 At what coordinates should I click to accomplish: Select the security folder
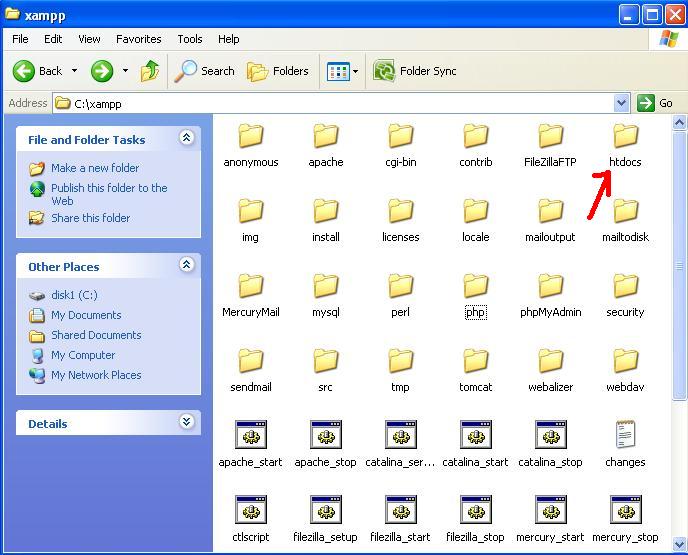[625, 296]
